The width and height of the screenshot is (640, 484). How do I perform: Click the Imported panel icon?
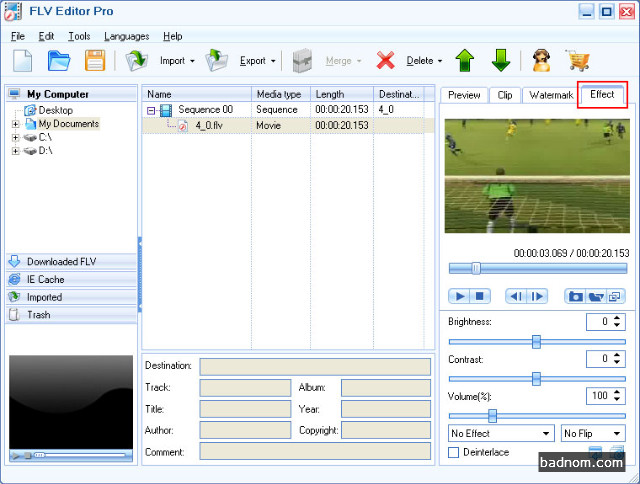click(14, 297)
